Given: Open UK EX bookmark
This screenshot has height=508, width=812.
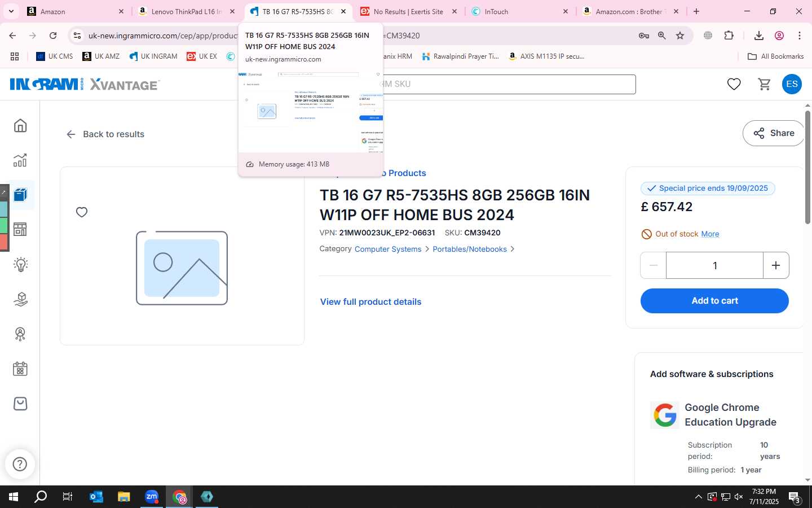Looking at the screenshot, I should 202,56.
